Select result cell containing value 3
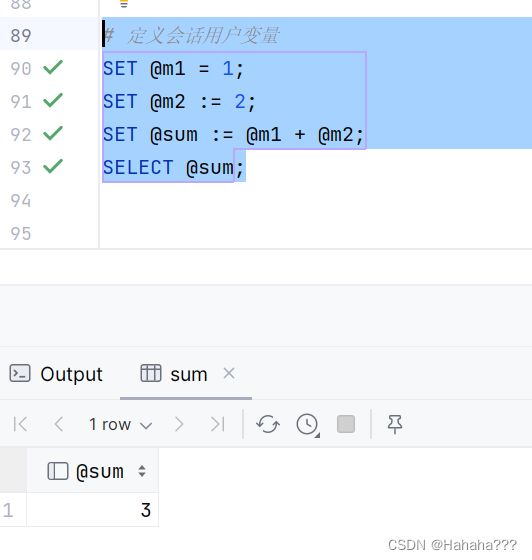 [92, 510]
